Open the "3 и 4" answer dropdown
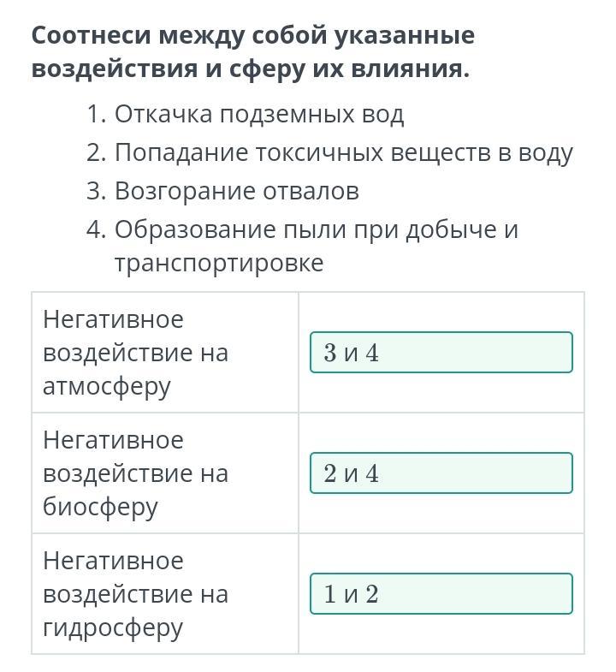The height and width of the screenshot is (672, 616). pyautogui.click(x=441, y=353)
